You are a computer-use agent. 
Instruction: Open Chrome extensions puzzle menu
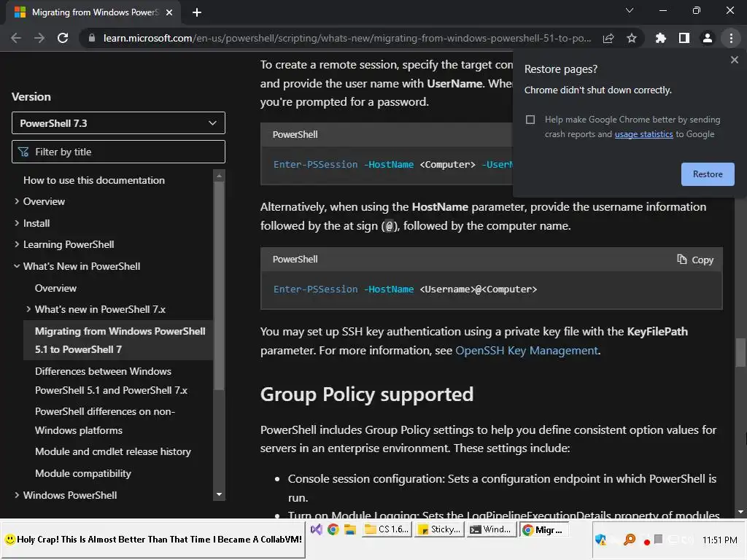[x=660, y=38]
